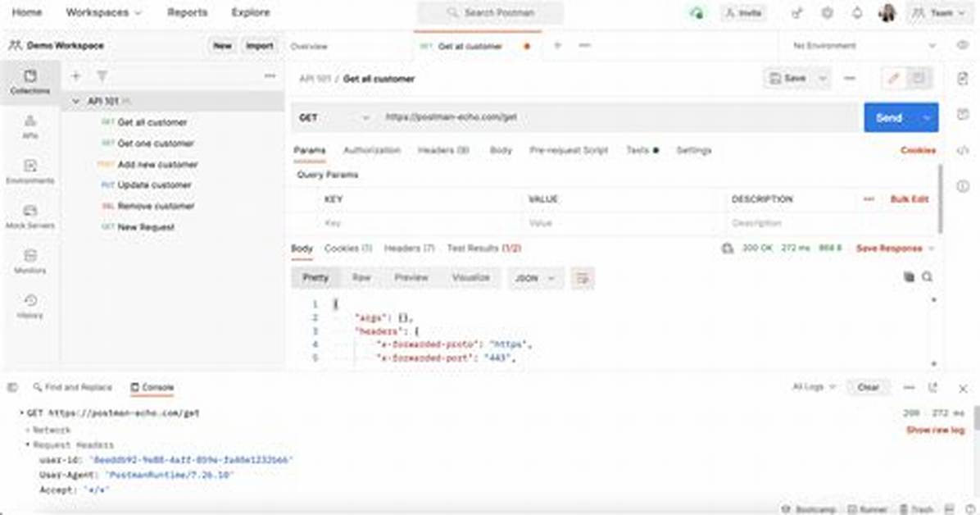
Task: Click the request URL input field
Action: point(619,117)
